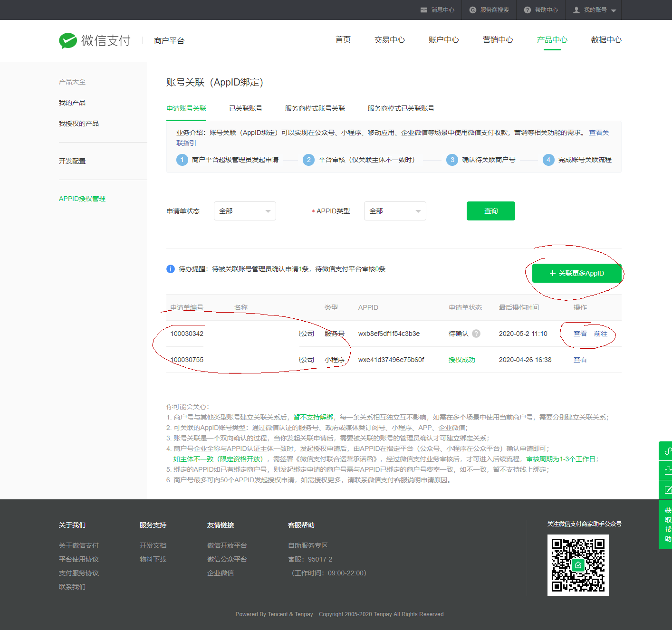
Task: Click the 帮助中心 top bar link
Action: coord(547,10)
